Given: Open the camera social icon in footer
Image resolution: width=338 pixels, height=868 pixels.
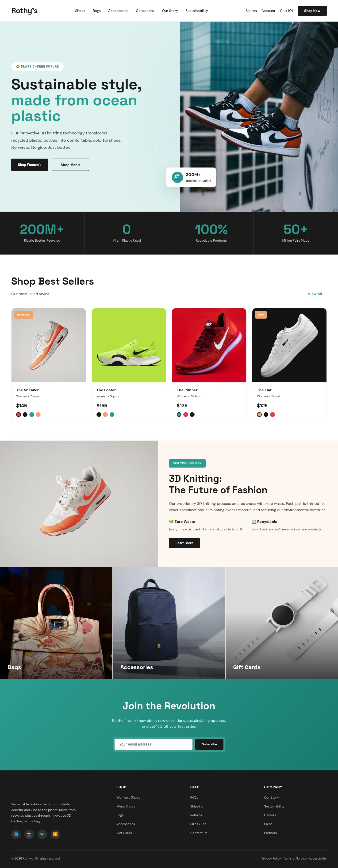Looking at the screenshot, I should (x=29, y=834).
